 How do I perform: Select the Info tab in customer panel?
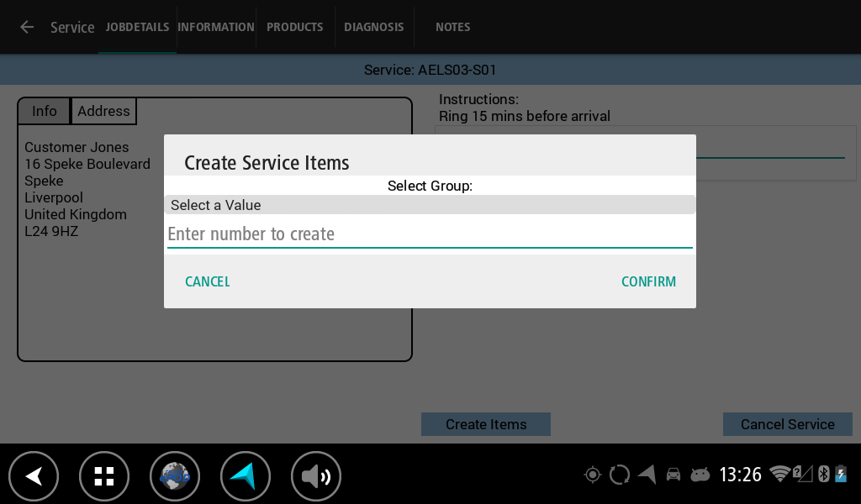pos(44,111)
